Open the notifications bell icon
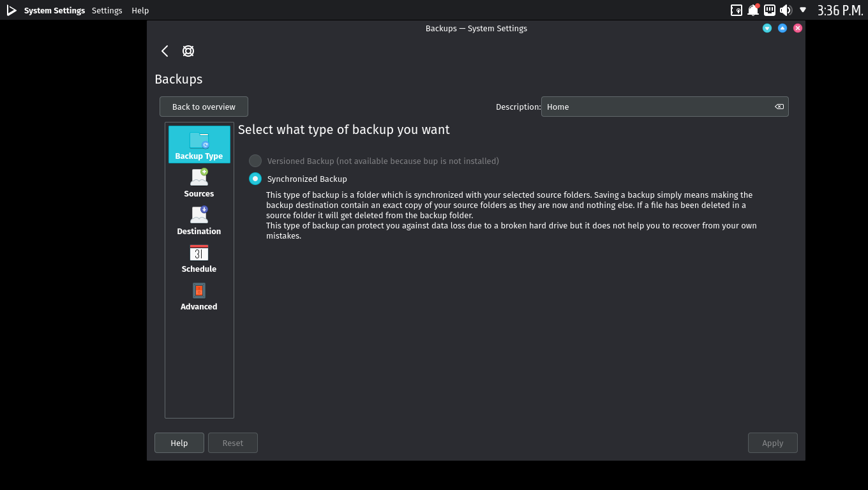868x490 pixels. (x=753, y=10)
